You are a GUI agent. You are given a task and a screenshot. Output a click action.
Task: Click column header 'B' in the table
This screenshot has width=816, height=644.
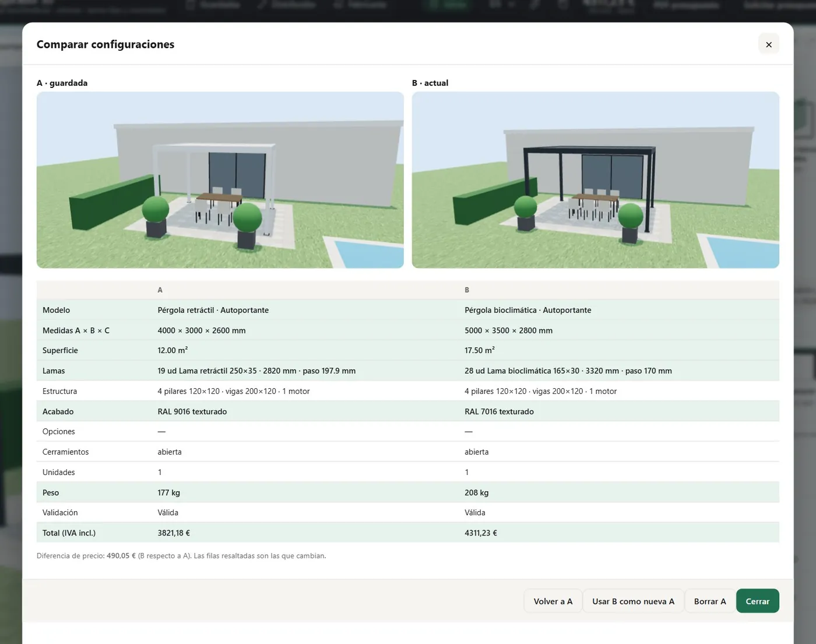point(467,290)
